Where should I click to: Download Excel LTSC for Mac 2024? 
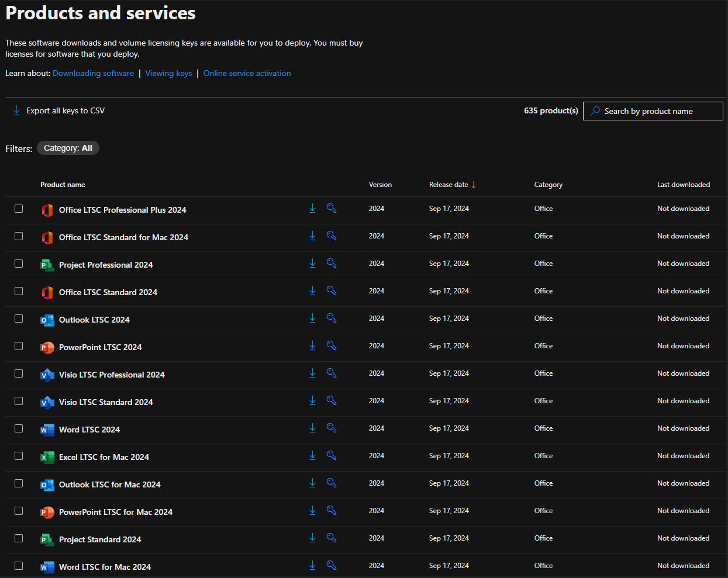point(312,455)
